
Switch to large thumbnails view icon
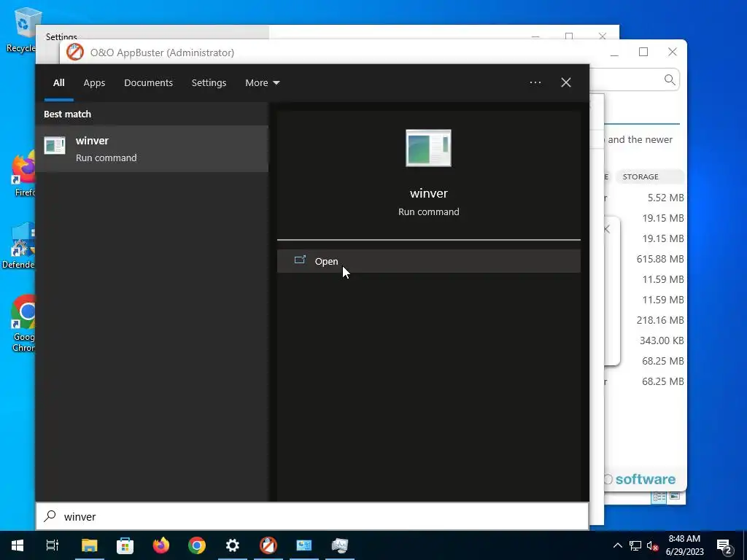pyautogui.click(x=675, y=496)
